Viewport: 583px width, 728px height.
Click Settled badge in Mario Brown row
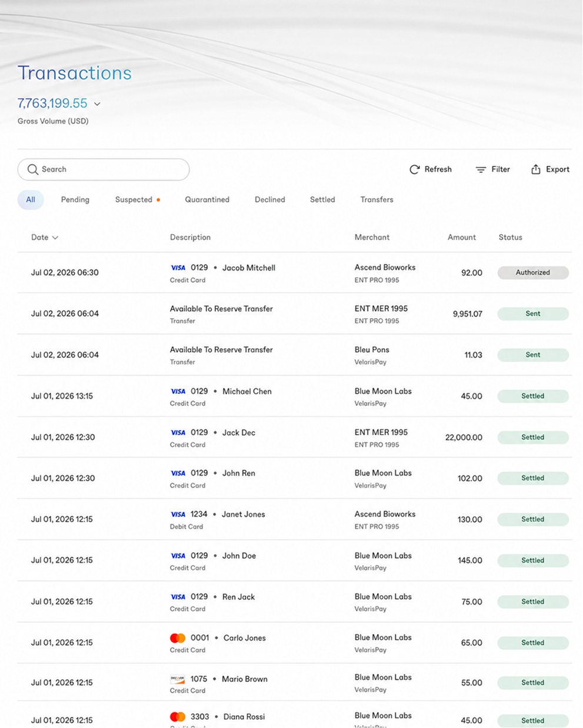point(533,683)
